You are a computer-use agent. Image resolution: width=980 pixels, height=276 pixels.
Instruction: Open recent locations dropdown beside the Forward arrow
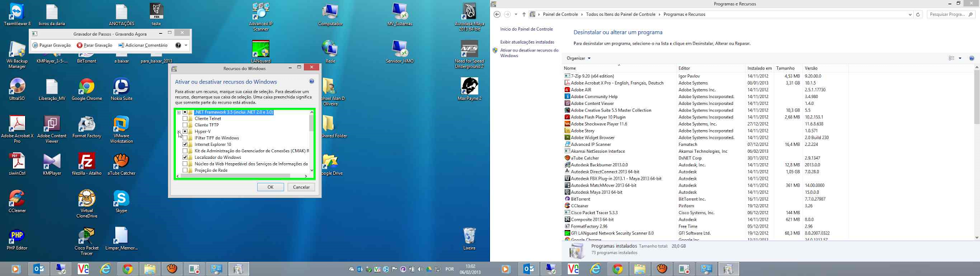pos(516,14)
